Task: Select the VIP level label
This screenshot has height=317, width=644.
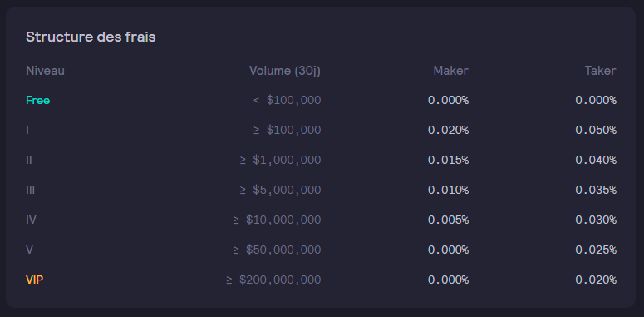Action: tap(35, 280)
